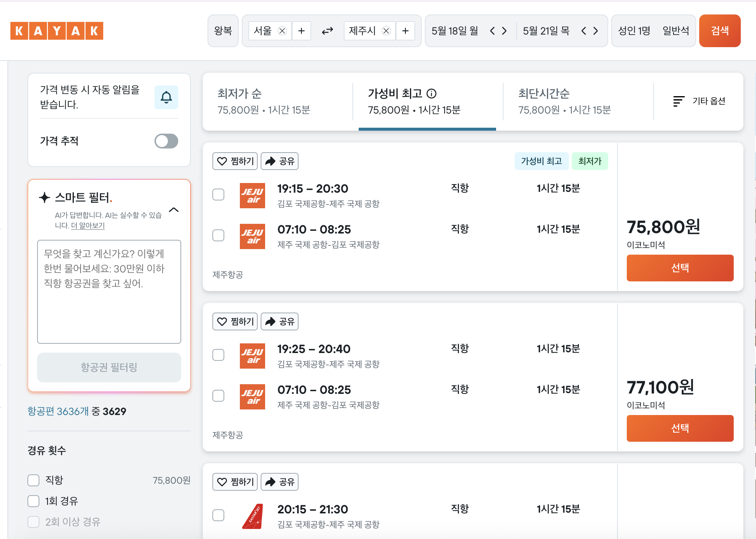Save the 77,100원 flight with 찜하기

(235, 321)
